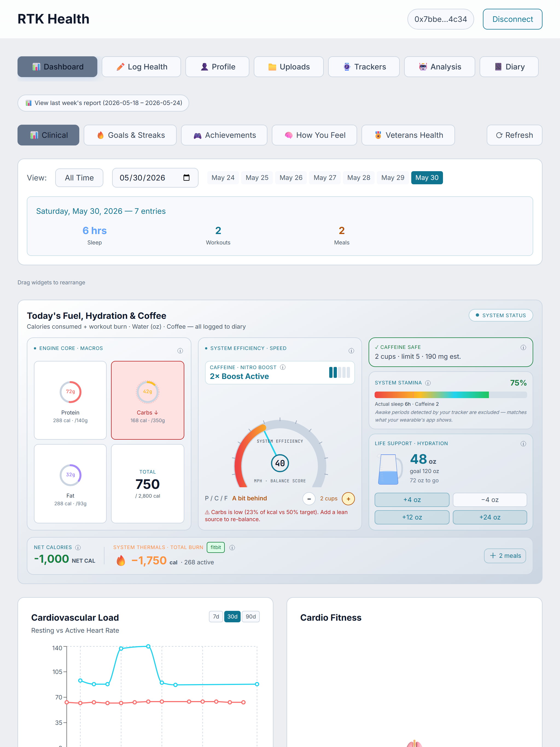
Task: Click the Fat macro ring card
Action: [x=70, y=483]
